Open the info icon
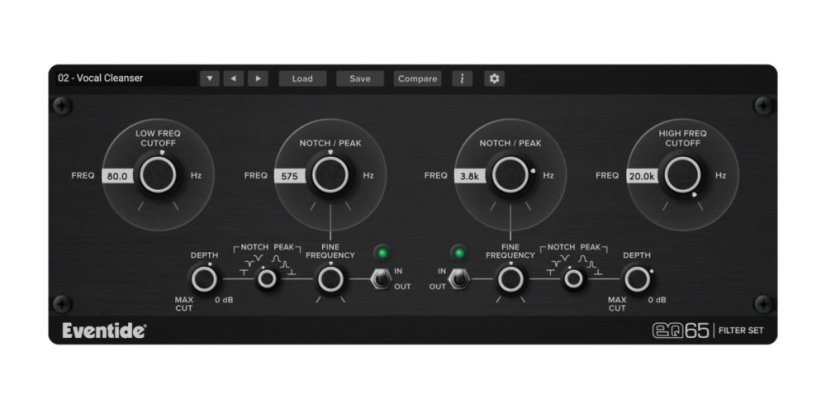826x409 pixels. click(x=462, y=79)
